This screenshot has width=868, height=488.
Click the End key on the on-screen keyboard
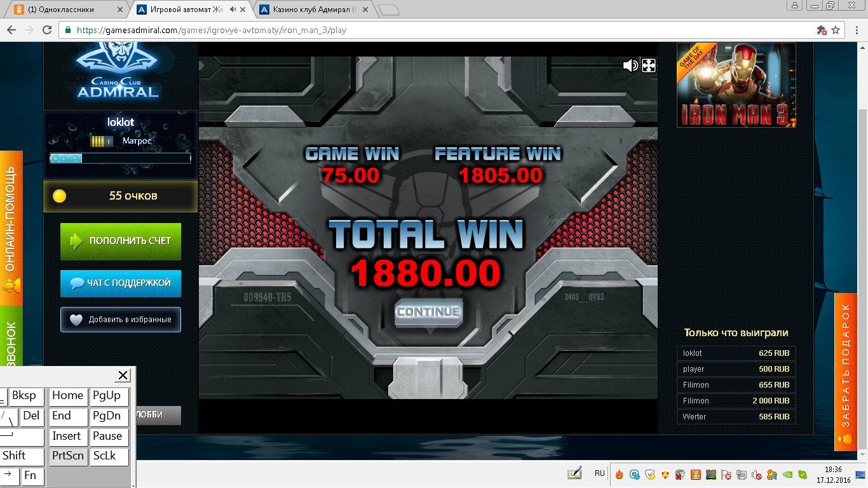[68, 417]
